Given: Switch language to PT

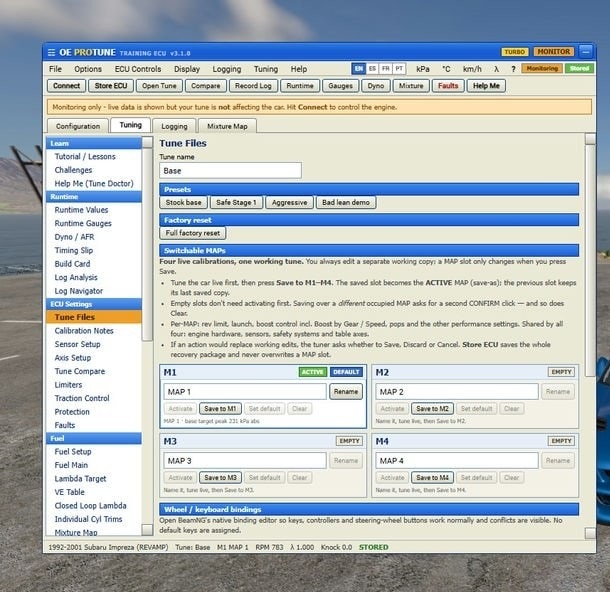Looking at the screenshot, I should (x=399, y=68).
